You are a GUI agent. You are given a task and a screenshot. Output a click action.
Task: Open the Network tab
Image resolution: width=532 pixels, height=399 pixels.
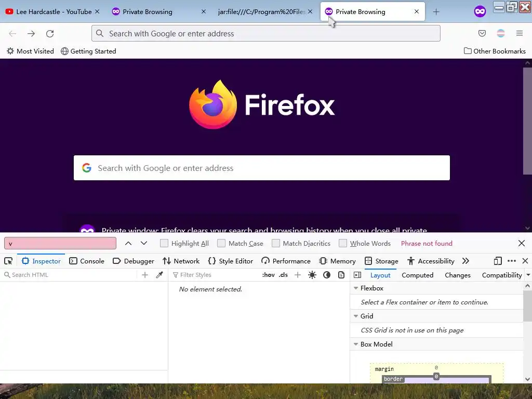tap(181, 261)
